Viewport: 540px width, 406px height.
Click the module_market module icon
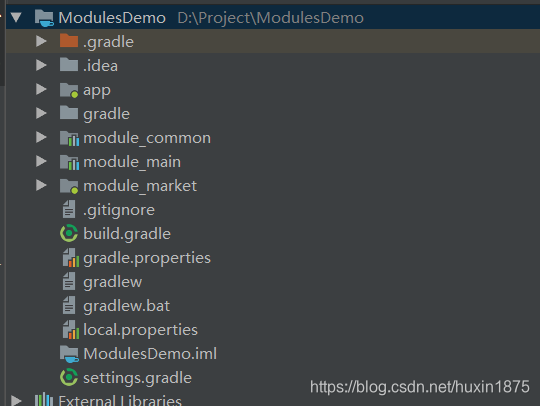pyautogui.click(x=69, y=186)
